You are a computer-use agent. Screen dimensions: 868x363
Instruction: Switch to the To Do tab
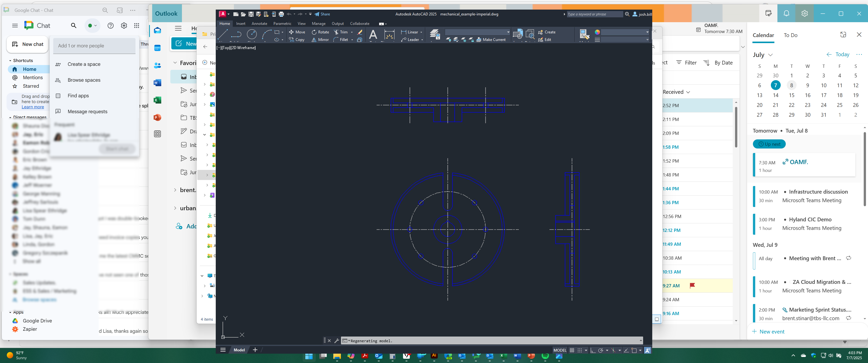791,35
